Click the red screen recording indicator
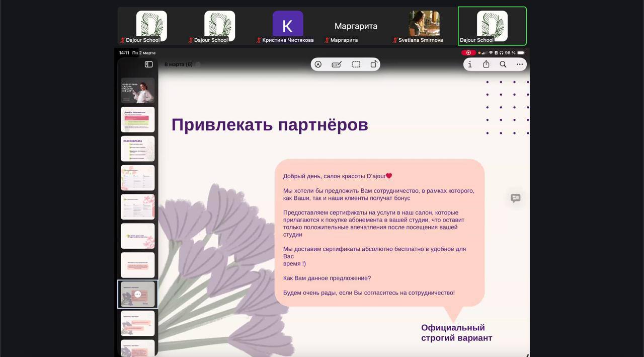The image size is (644, 357). pyautogui.click(x=468, y=53)
